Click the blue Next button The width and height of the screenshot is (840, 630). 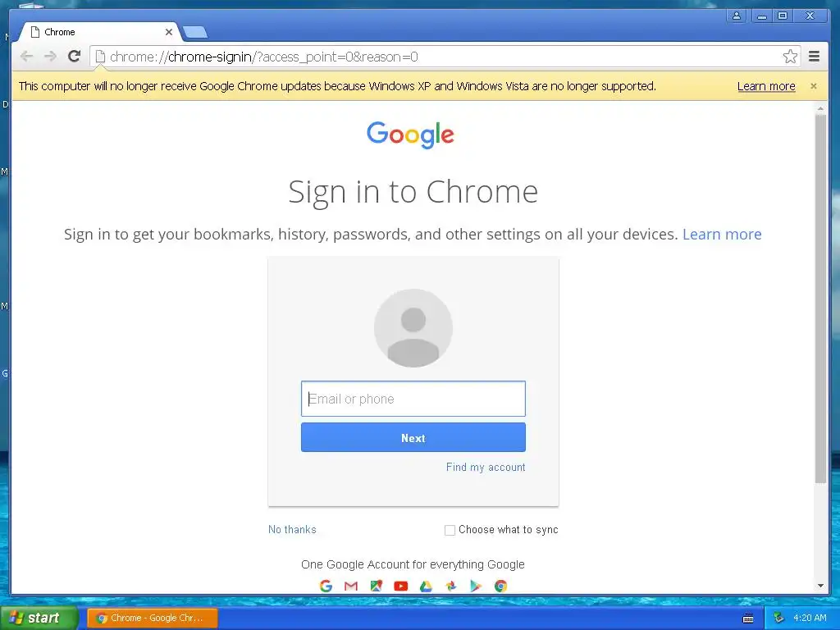(x=413, y=438)
